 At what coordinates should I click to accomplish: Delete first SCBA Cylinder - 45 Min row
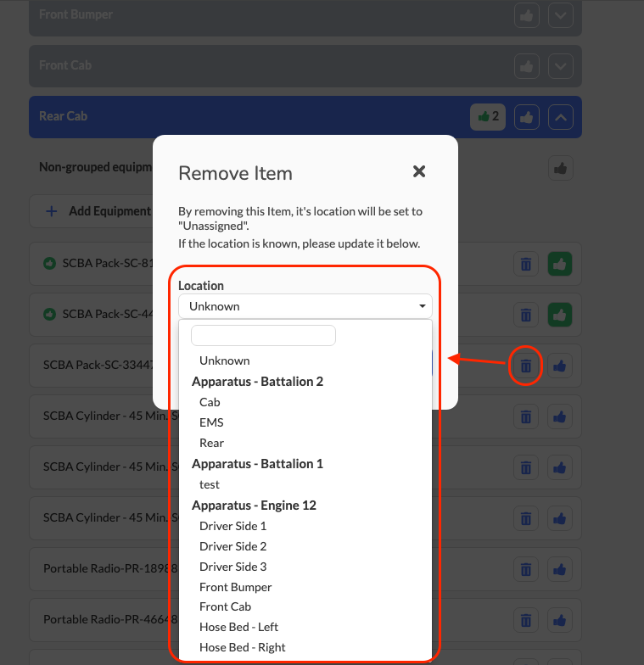click(526, 417)
